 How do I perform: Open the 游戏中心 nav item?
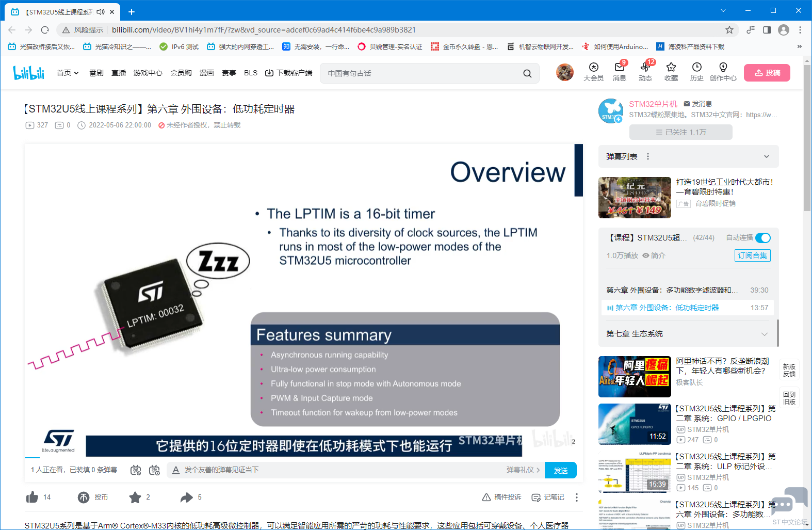click(x=148, y=73)
